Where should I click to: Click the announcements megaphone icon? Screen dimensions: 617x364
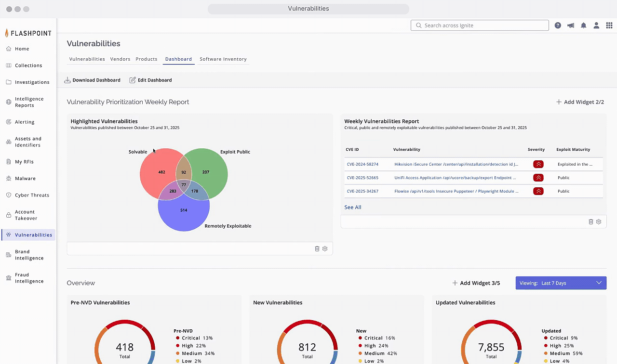point(571,26)
